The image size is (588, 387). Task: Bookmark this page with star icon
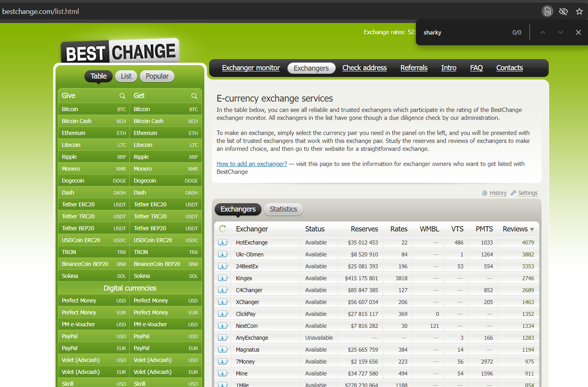579,11
